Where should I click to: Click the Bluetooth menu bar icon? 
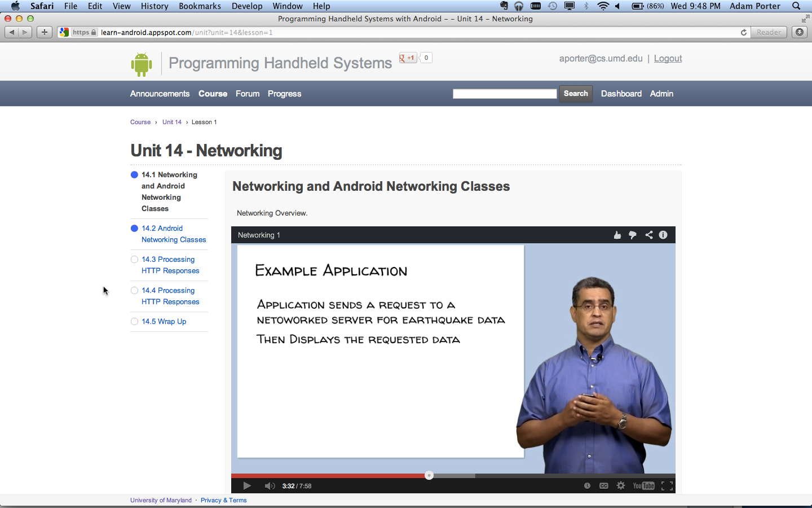(586, 6)
